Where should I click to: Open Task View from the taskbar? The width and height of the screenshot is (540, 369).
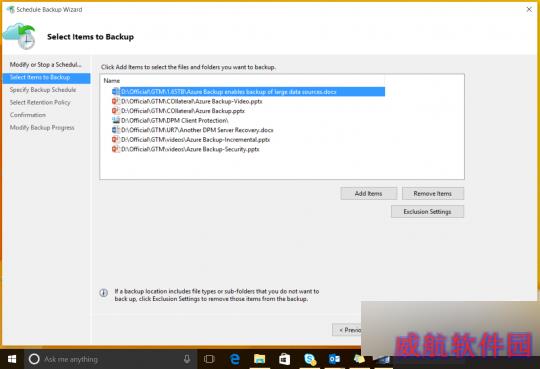pyautogui.click(x=209, y=359)
